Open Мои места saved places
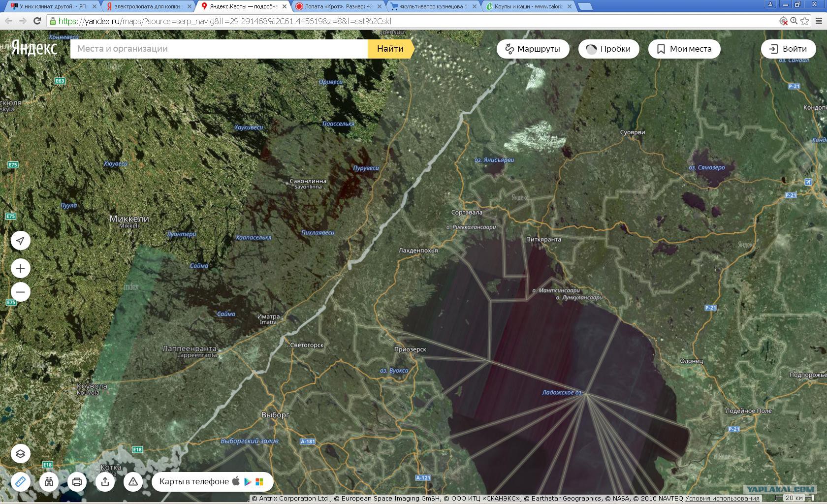Image resolution: width=827 pixels, height=504 pixels. coord(684,49)
